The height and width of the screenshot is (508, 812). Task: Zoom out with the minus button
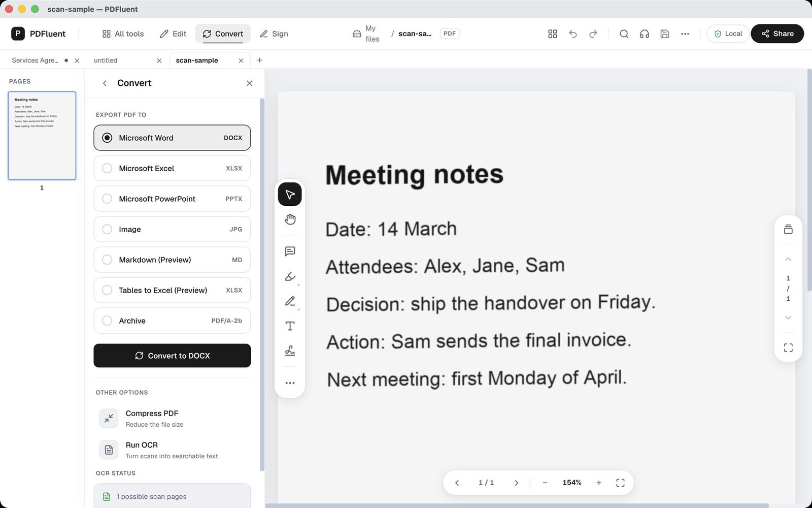click(545, 483)
